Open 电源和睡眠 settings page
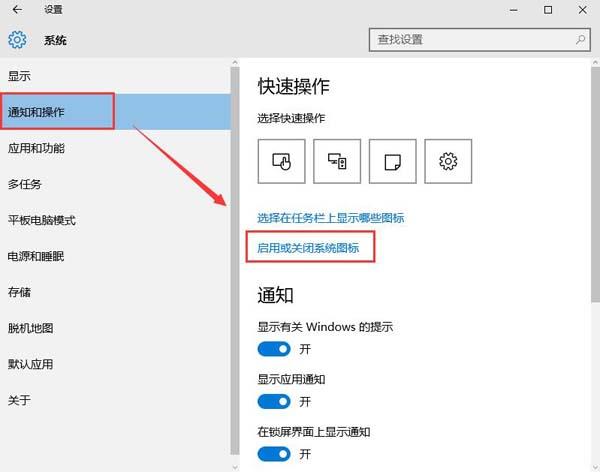600x472 pixels. pyautogui.click(x=115, y=256)
